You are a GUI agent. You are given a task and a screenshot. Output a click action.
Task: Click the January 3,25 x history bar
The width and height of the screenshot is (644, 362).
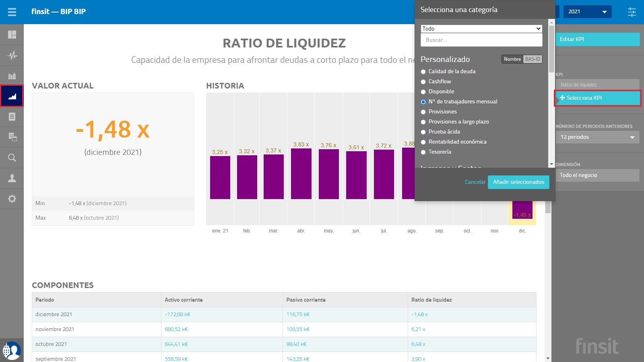coord(220,177)
